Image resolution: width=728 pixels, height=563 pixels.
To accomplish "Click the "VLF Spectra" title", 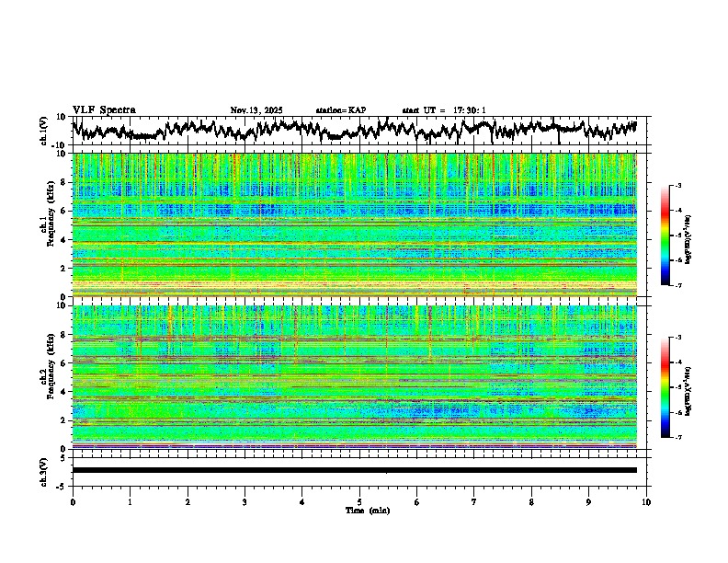I will coord(104,110).
